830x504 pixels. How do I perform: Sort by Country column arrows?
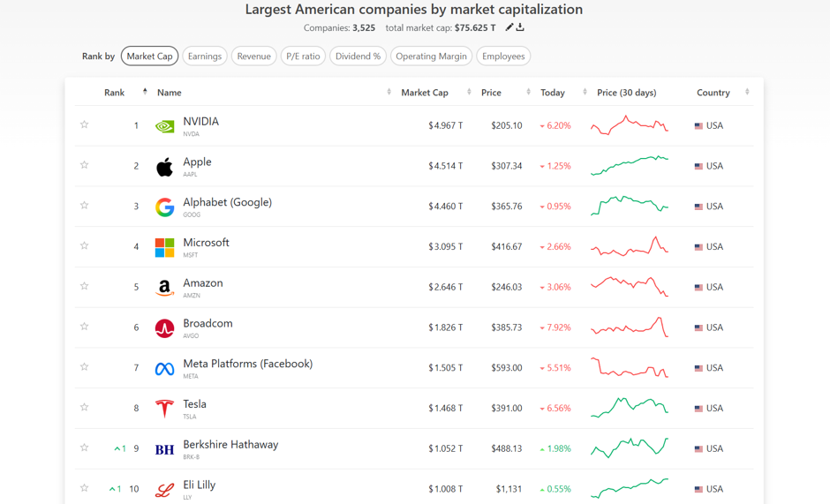(x=747, y=92)
